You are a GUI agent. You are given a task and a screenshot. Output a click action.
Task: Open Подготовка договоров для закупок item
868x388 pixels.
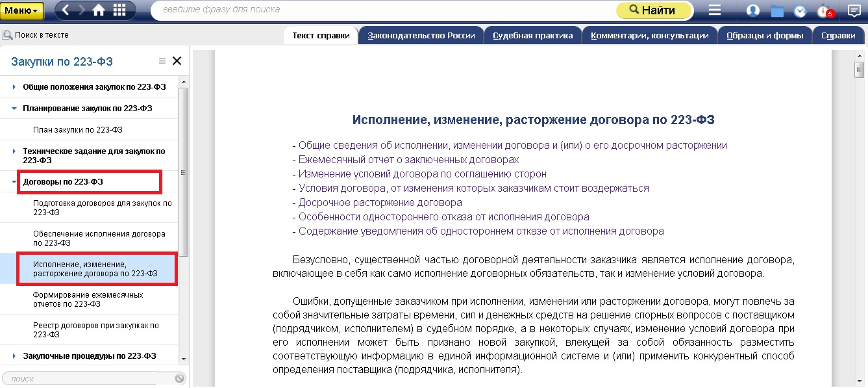tap(102, 207)
